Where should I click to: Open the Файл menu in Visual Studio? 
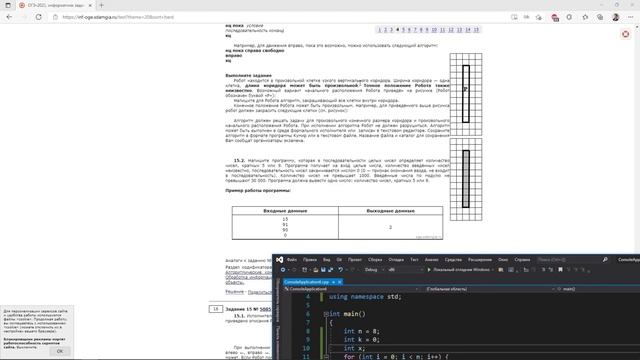pyautogui.click(x=291, y=260)
